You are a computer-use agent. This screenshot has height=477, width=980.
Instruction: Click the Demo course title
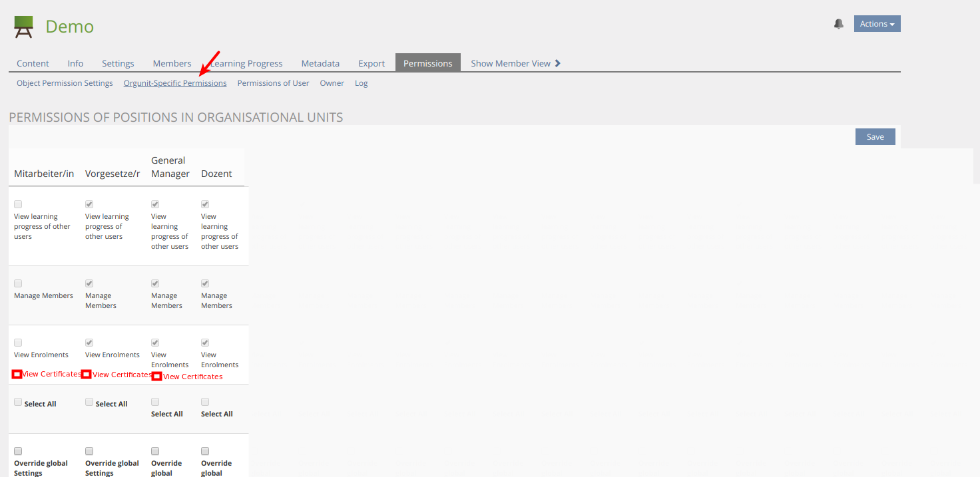click(x=69, y=27)
